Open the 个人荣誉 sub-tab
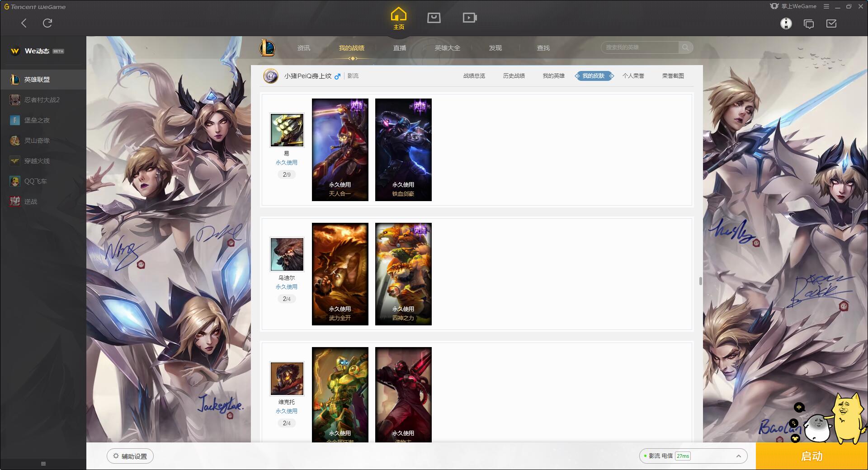The width and height of the screenshot is (868, 470). click(x=633, y=76)
